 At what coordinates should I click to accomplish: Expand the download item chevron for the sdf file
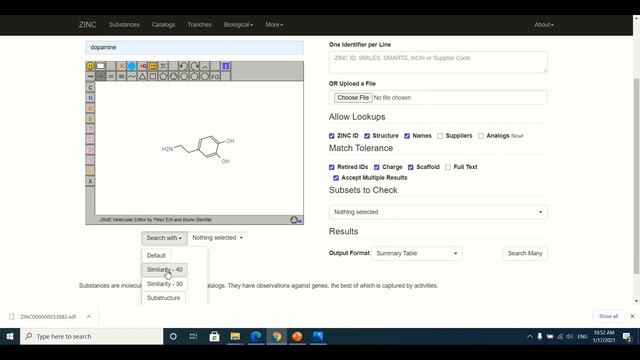89,316
